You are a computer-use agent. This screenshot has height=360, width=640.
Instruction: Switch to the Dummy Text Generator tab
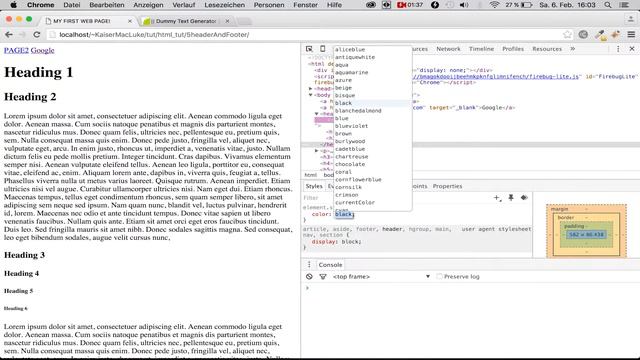[x=185, y=21]
